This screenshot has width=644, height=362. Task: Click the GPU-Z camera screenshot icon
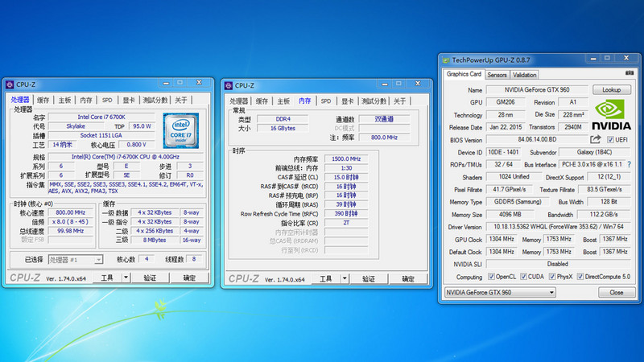click(630, 73)
